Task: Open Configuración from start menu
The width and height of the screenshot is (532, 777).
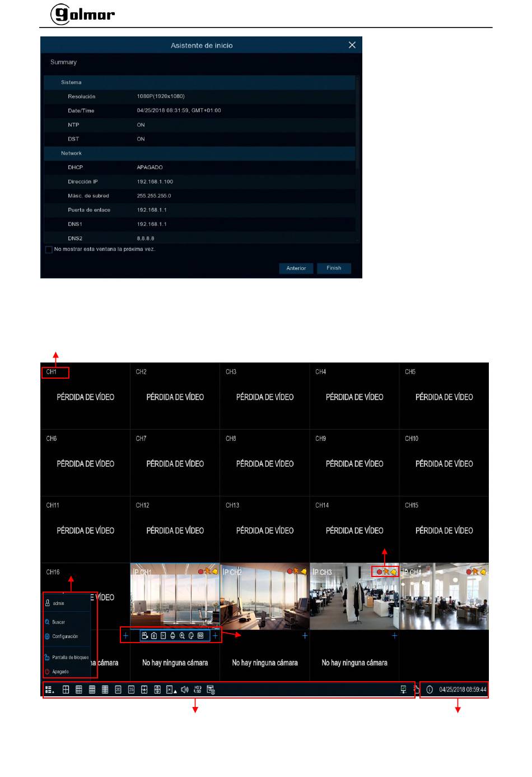Action: (61, 636)
